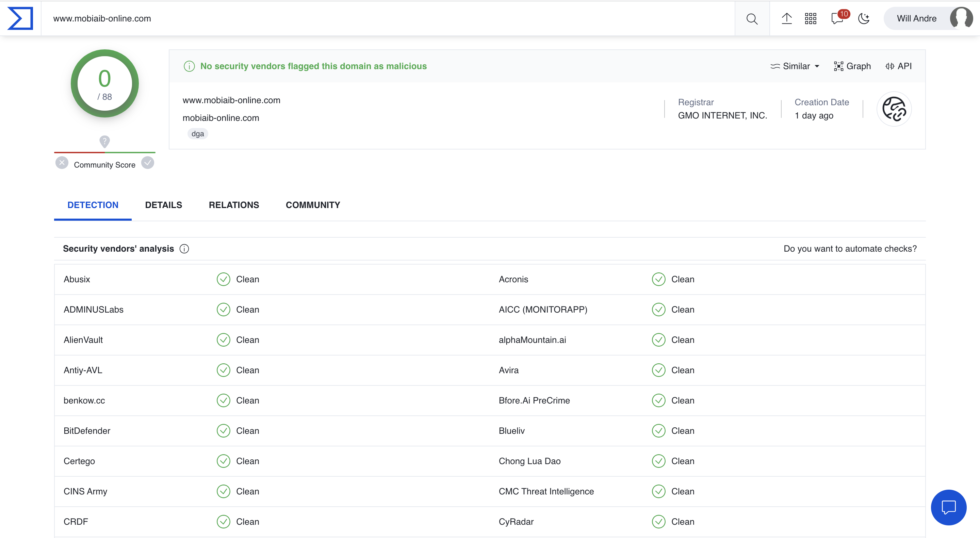Click info icon beside Security vendors' analysis
This screenshot has width=980, height=538.
(184, 249)
